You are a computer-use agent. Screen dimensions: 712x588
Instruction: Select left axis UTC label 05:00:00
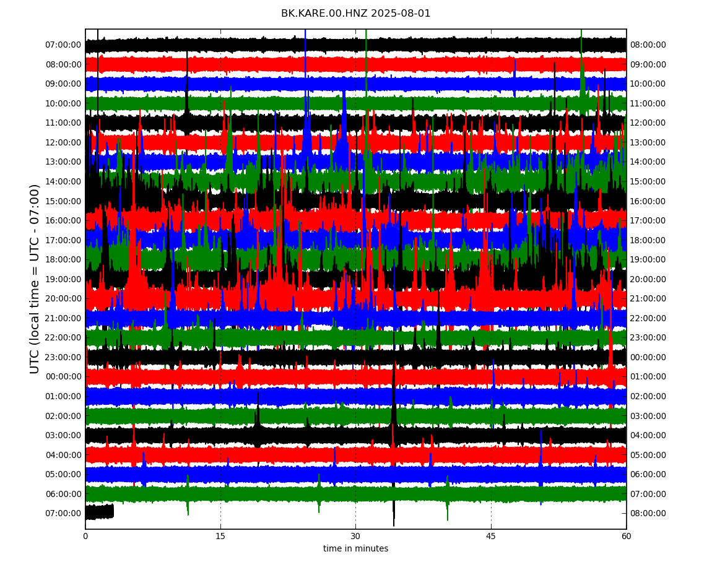64,475
